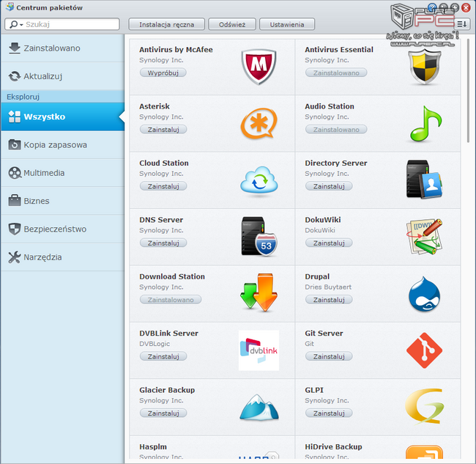
Task: Select the Kopia zapasowa category
Action: coord(62,145)
